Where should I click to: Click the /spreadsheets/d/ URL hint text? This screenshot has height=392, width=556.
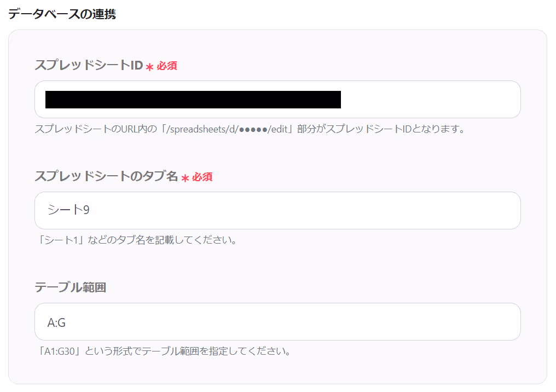click(250, 129)
